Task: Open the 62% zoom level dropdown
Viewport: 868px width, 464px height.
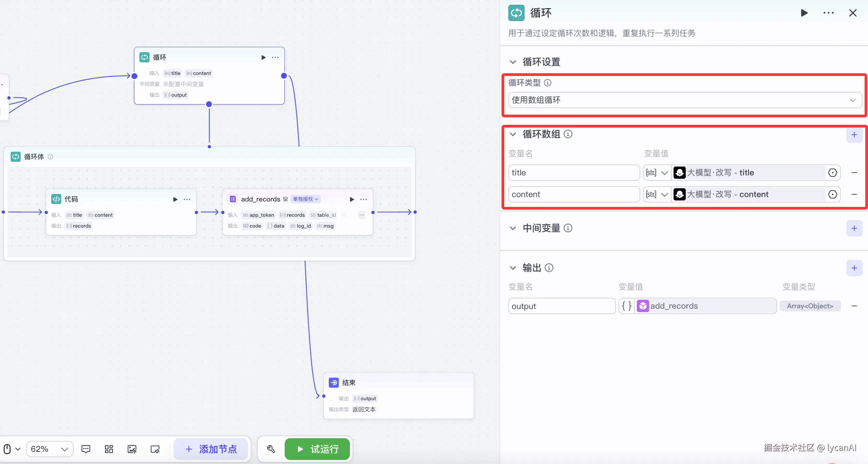Action: [50, 449]
